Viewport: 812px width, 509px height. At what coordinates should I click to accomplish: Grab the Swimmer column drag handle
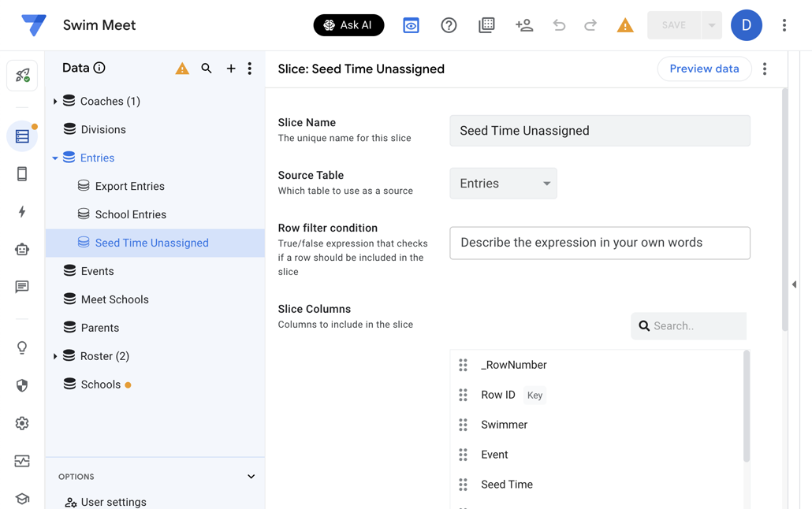(463, 425)
